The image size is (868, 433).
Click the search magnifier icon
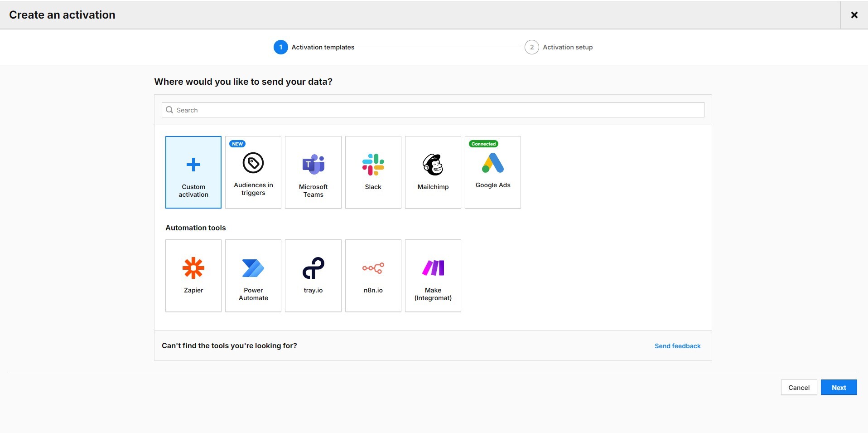coord(170,110)
